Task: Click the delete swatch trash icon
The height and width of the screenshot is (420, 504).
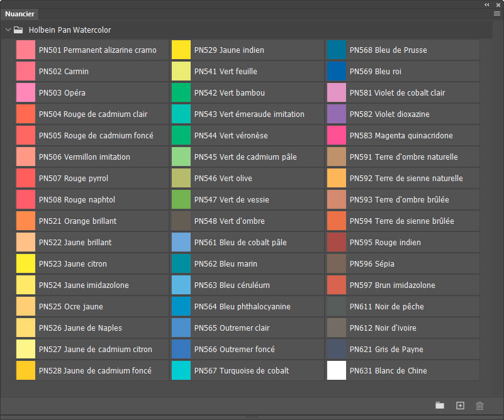Action: pos(480,406)
